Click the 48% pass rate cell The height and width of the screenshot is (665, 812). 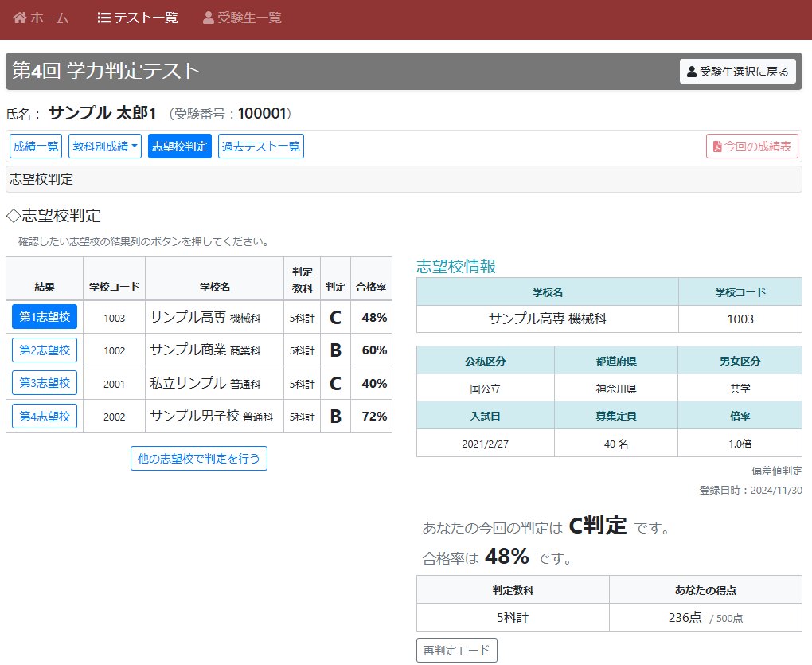coord(372,318)
